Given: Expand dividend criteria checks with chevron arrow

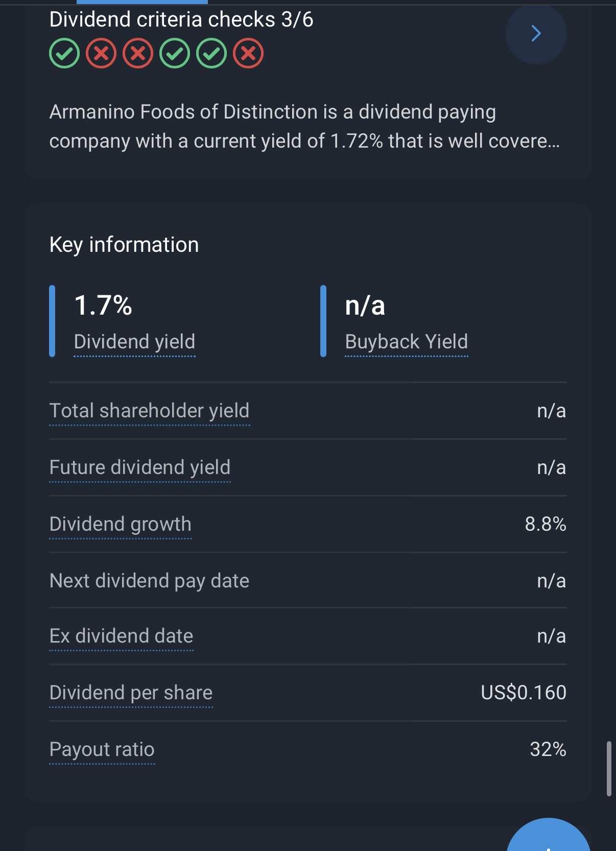Looking at the screenshot, I should click(x=536, y=34).
